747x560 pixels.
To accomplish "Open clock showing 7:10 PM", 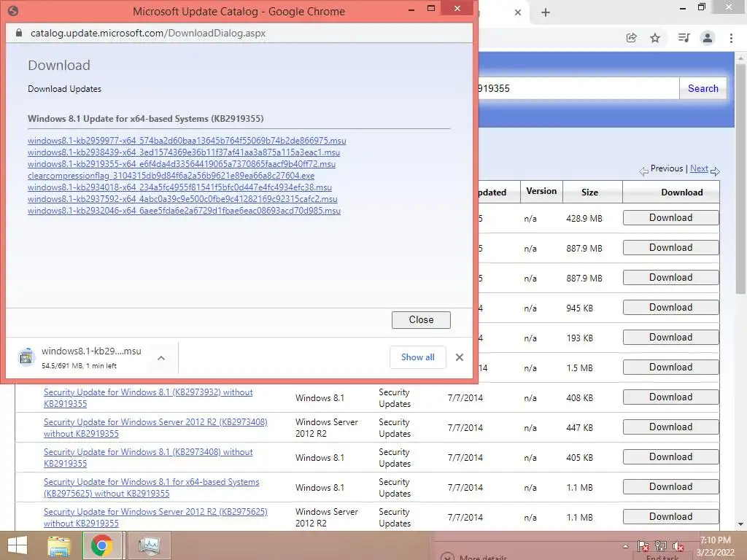I will 715,546.
